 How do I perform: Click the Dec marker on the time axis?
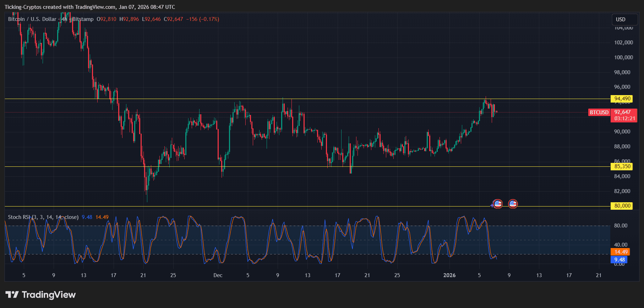pos(218,275)
